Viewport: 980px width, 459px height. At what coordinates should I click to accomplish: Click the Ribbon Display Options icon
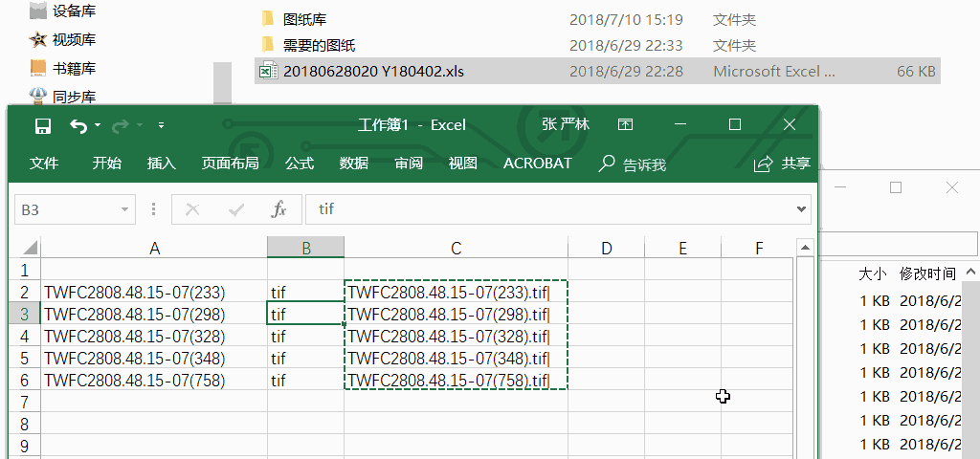point(625,124)
